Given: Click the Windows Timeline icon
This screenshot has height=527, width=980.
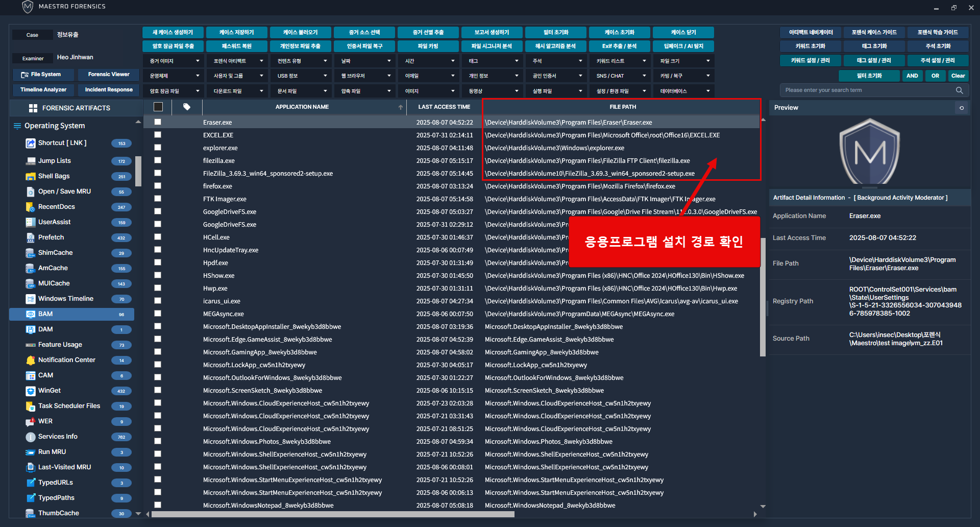Looking at the screenshot, I should (x=31, y=299).
